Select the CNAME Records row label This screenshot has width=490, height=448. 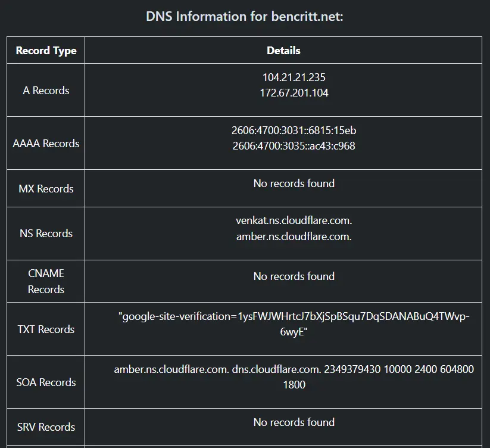tap(46, 281)
